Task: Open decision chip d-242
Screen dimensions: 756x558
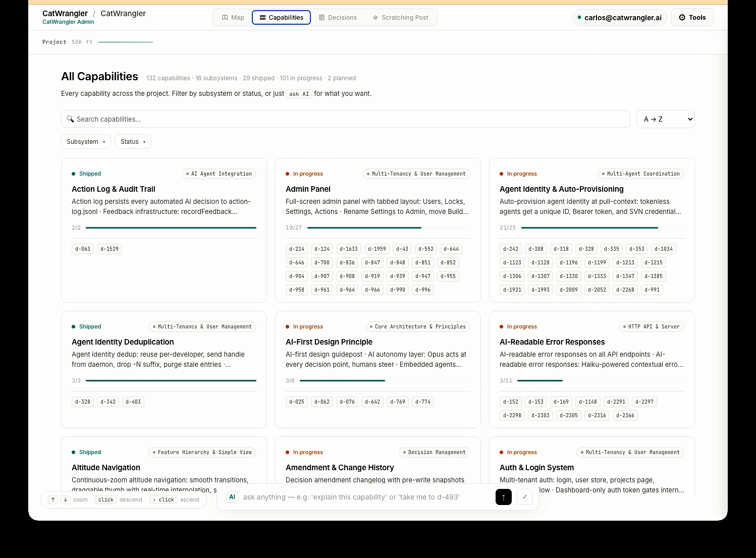Action: pos(511,249)
